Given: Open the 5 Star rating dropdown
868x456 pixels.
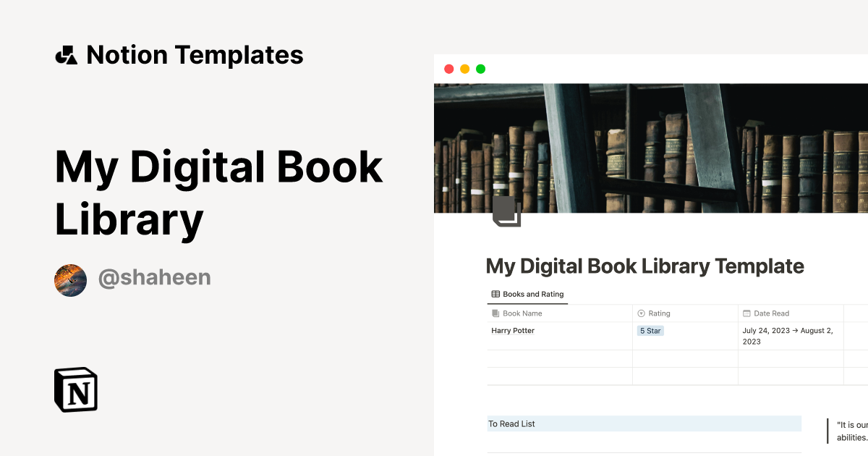Looking at the screenshot, I should (x=650, y=330).
